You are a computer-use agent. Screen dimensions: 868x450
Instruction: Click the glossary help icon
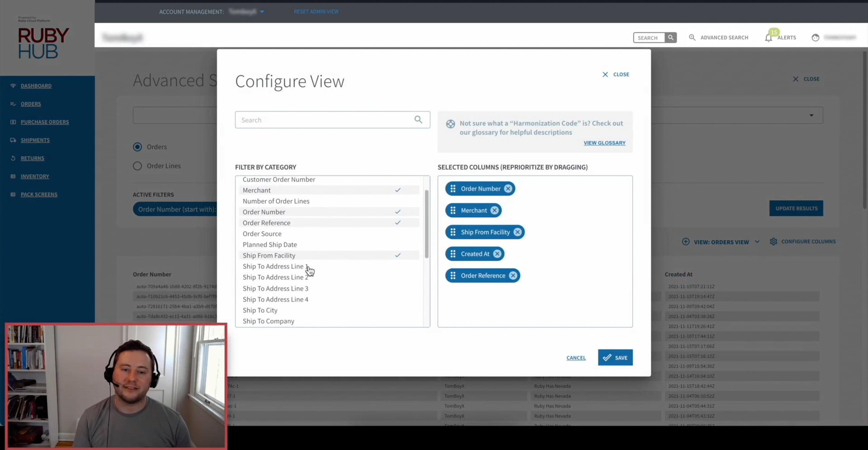click(450, 124)
